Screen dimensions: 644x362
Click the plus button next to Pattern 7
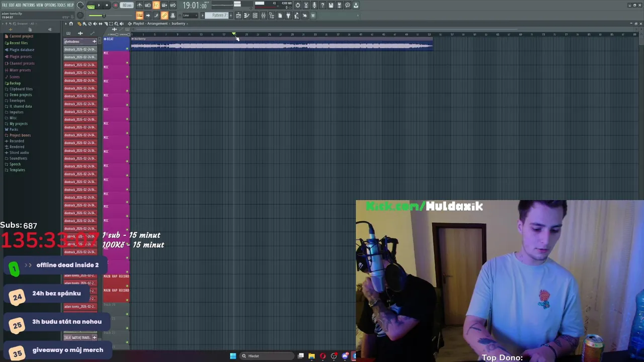click(231, 16)
